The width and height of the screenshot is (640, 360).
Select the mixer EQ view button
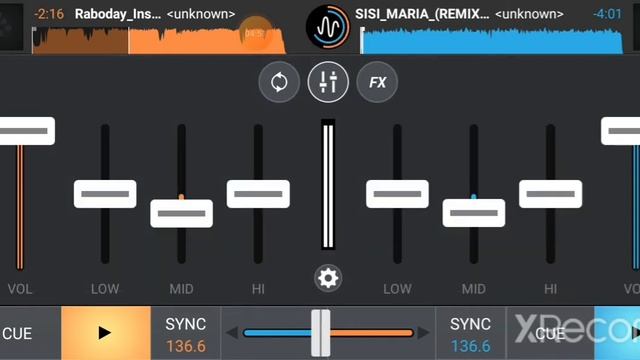tap(328, 82)
